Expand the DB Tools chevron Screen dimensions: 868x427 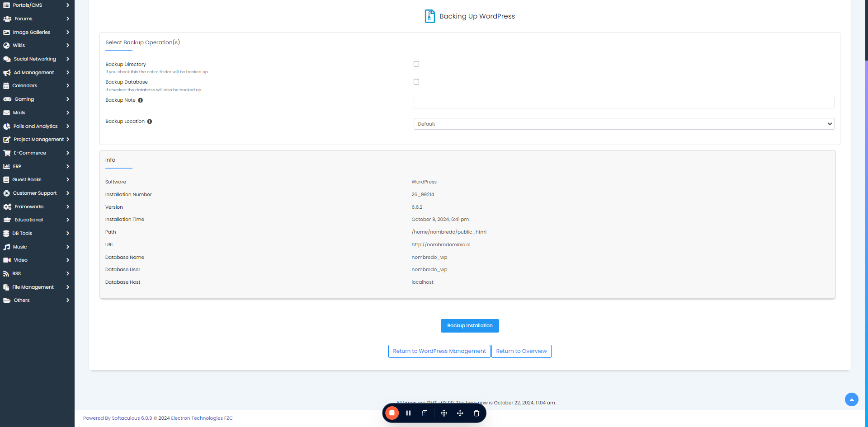(68, 234)
